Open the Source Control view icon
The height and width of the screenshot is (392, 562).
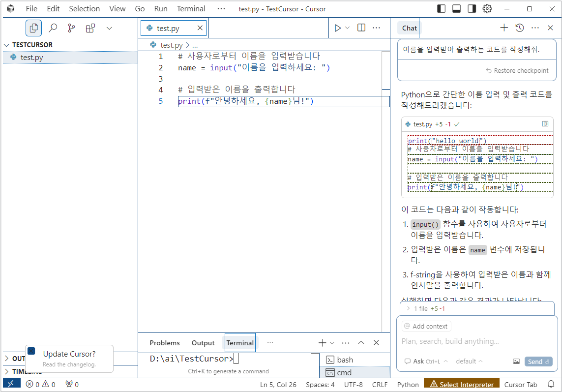[x=71, y=28]
